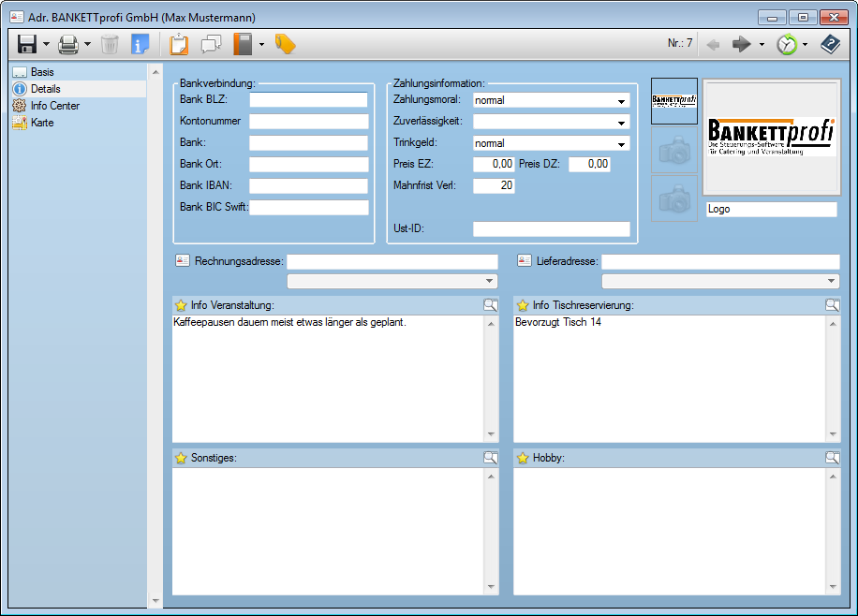Open magnifier for Info Tischreservierung

tap(832, 305)
